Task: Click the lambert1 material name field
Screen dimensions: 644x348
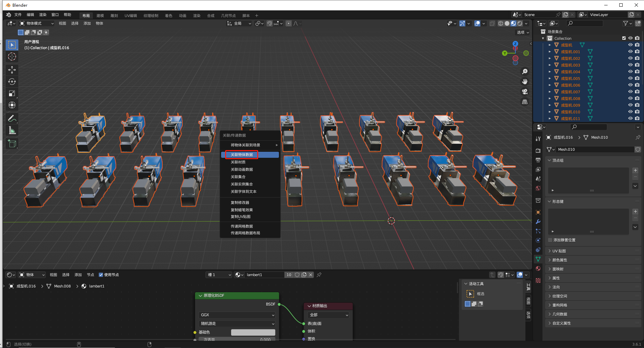Action: point(264,275)
